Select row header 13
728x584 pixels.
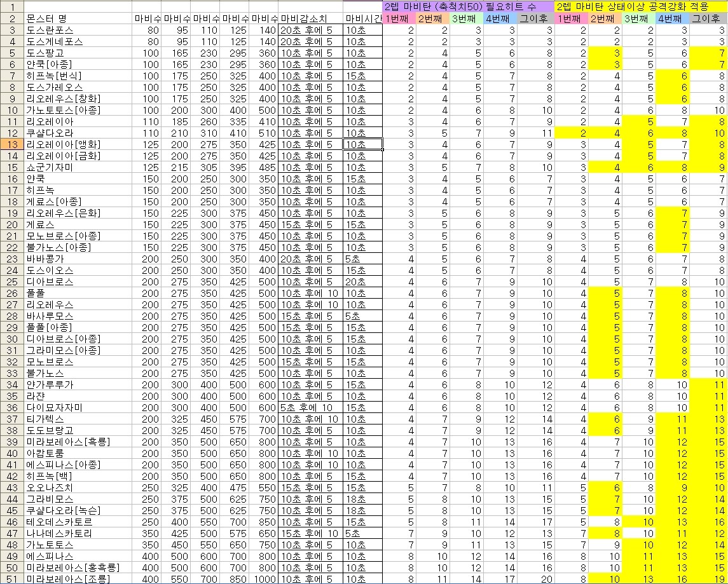click(12, 144)
